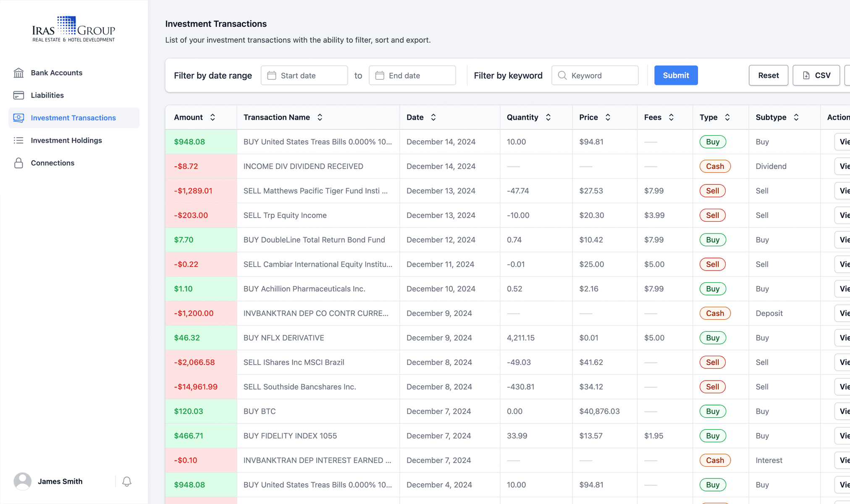Switch to the Investment Holdings section
Viewport: 850px width, 504px height.
[x=66, y=140]
